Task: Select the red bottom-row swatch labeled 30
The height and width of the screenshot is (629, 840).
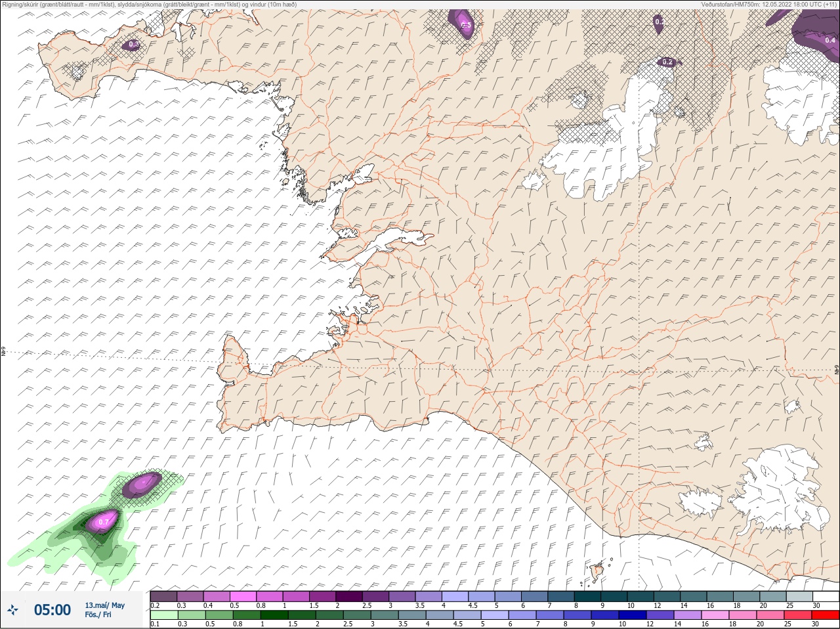Action: (826, 615)
